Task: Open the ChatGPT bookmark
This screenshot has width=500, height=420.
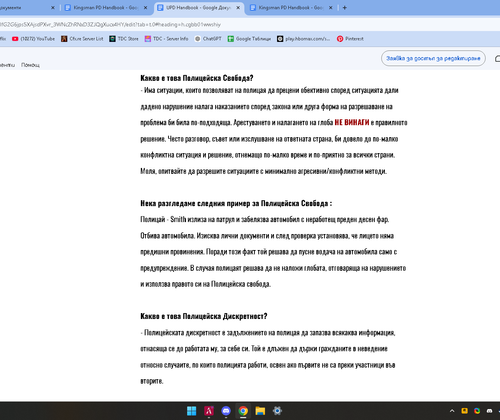Action: tap(208, 39)
